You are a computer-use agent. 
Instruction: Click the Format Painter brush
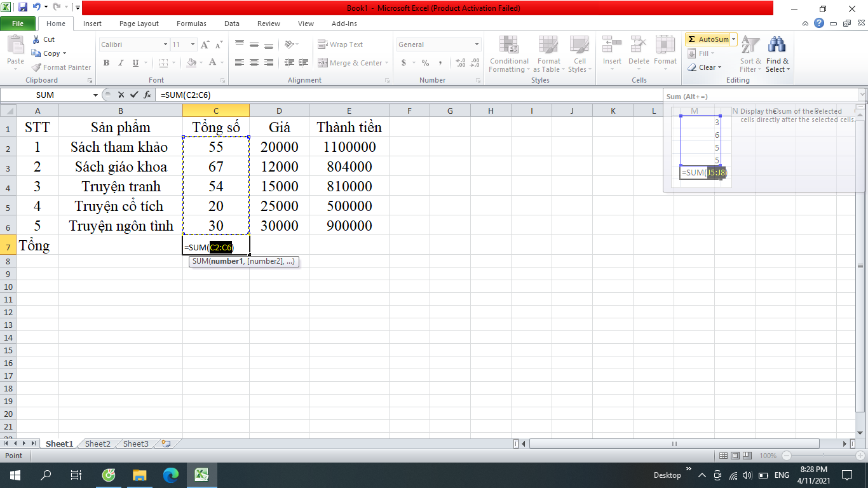[x=37, y=67]
